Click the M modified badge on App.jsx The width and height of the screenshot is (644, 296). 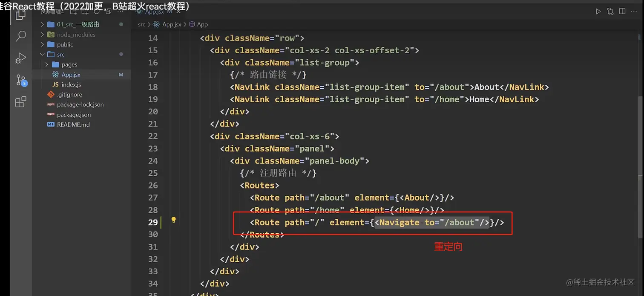121,75
